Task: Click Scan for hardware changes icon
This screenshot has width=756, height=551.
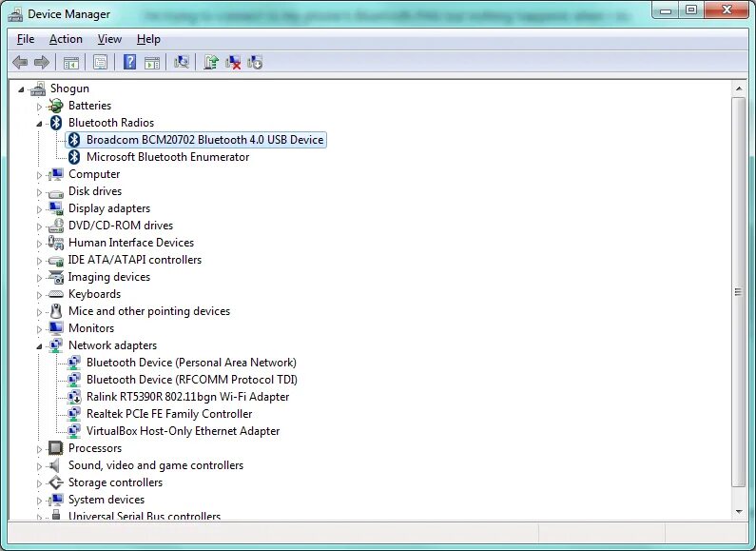Action: [x=182, y=62]
